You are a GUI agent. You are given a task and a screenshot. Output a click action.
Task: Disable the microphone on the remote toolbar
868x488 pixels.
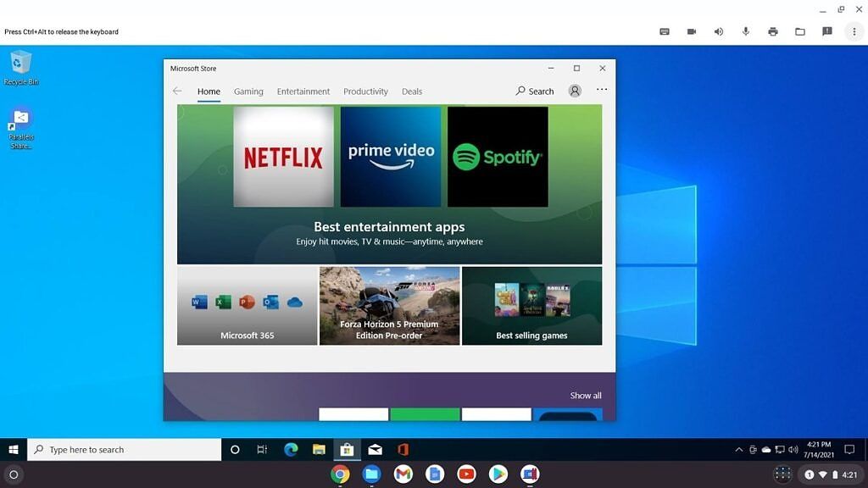[745, 31]
